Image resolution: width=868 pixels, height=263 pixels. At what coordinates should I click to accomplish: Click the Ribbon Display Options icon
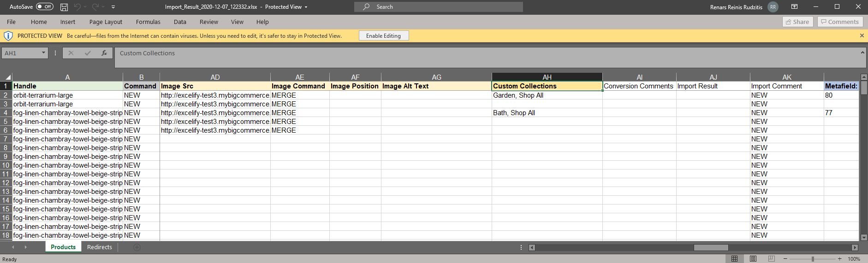(x=794, y=7)
